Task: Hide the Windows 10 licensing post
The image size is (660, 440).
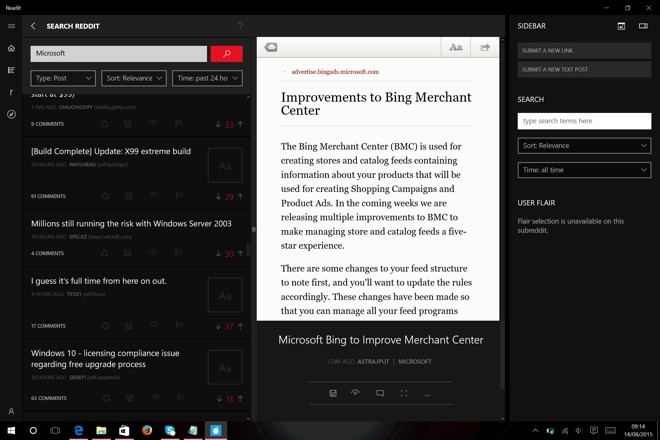Action: coord(155,397)
